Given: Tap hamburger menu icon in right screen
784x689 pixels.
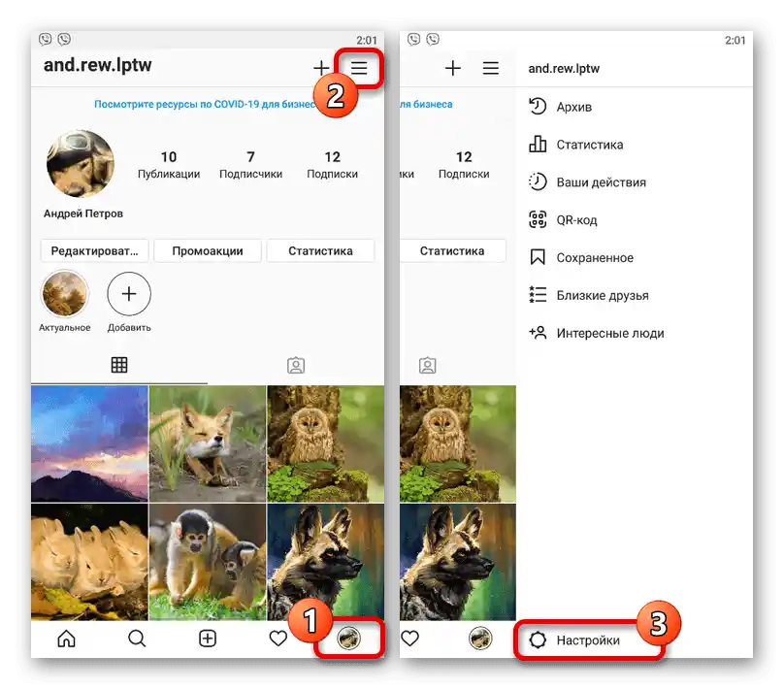Looking at the screenshot, I should (x=491, y=68).
